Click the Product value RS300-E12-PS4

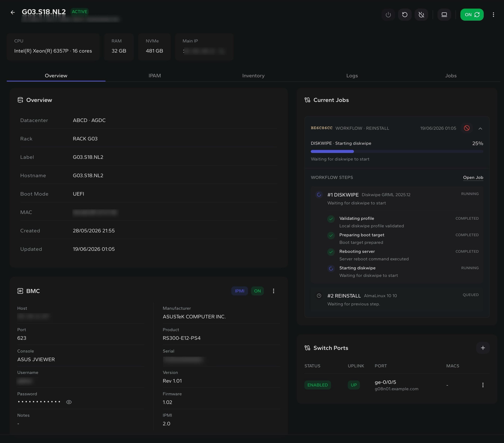point(181,338)
